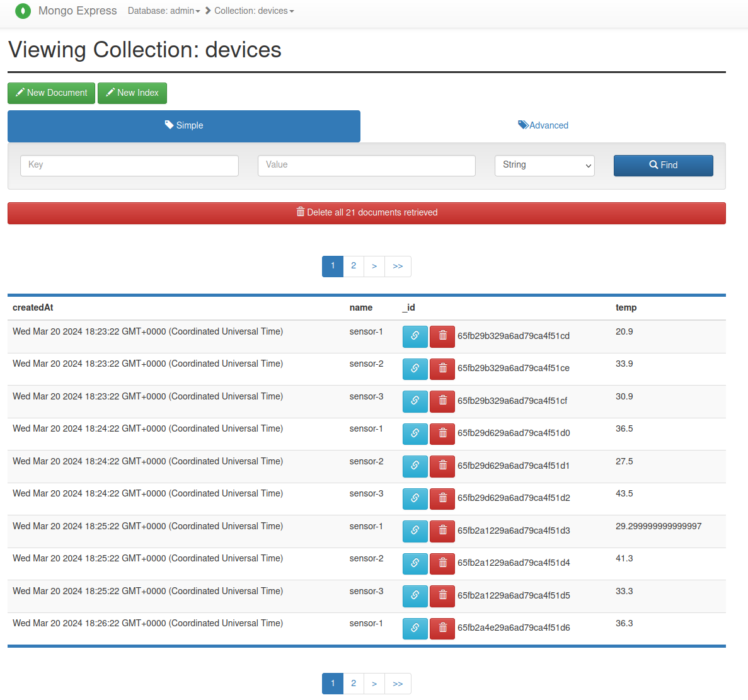Screen dimensions: 748x700
Task: Switch to the Advanced search tab
Action: tap(543, 125)
